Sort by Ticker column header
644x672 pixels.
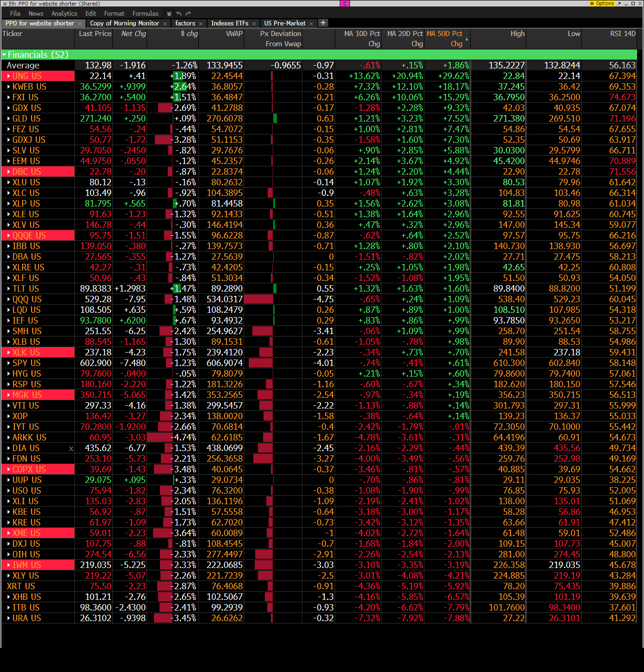pos(37,39)
